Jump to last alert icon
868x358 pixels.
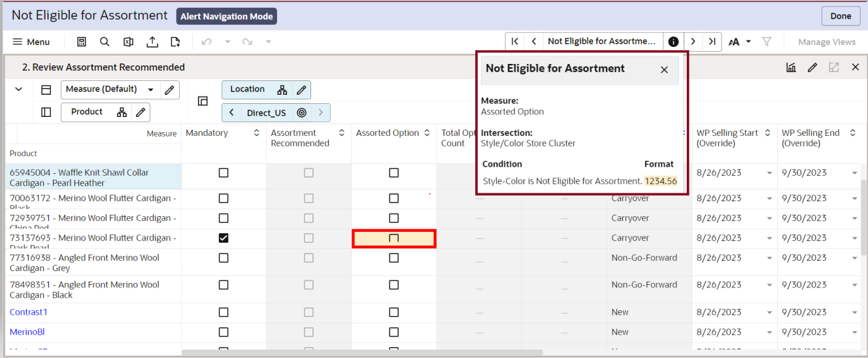click(x=712, y=41)
